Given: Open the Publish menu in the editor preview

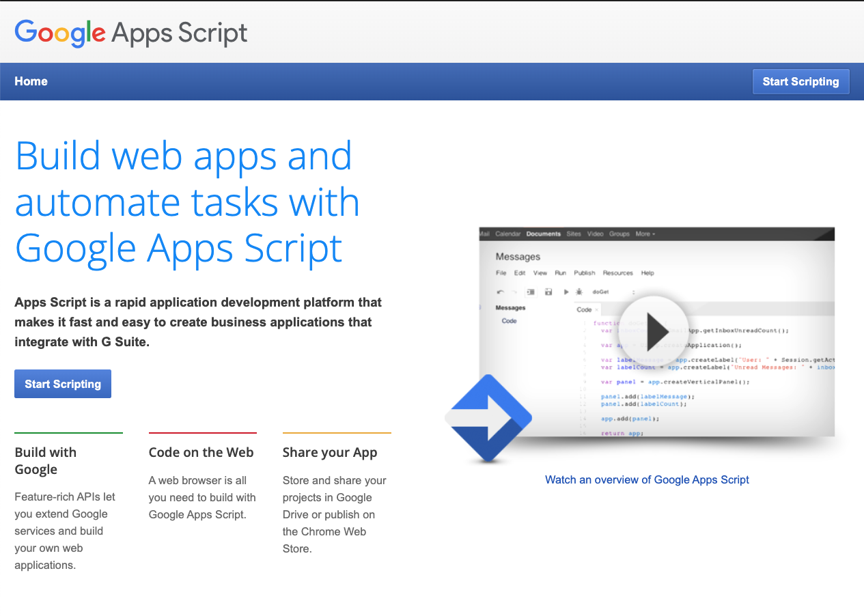Looking at the screenshot, I should pyautogui.click(x=584, y=273).
